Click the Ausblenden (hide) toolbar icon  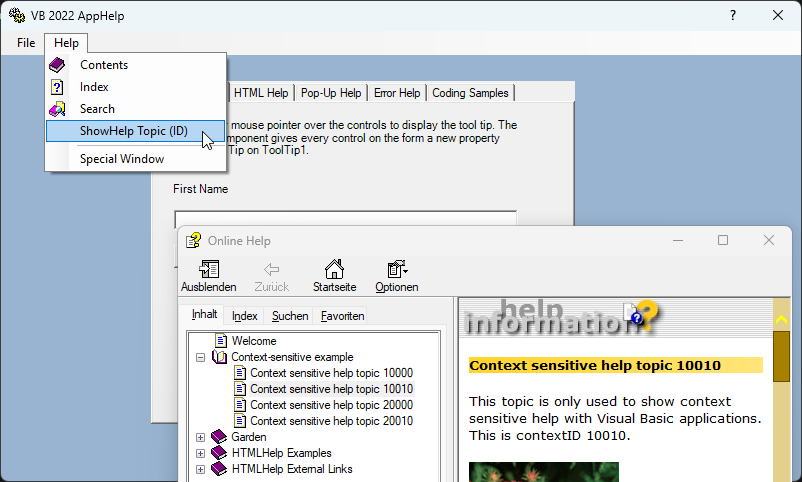(209, 270)
